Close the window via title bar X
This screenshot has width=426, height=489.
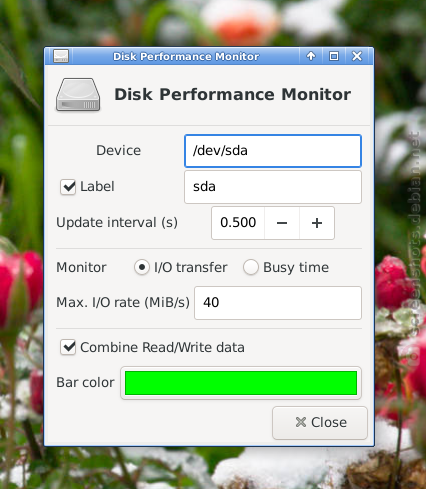[357, 56]
